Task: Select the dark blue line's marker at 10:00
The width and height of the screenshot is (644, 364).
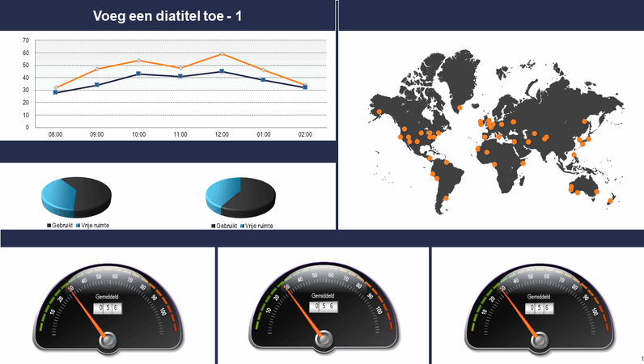Action: coord(138,74)
